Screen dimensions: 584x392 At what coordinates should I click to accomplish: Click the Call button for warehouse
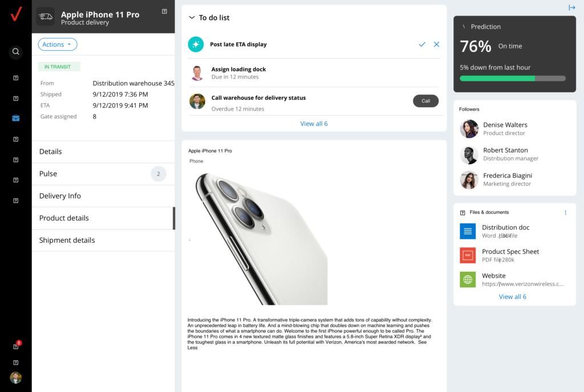pos(425,101)
